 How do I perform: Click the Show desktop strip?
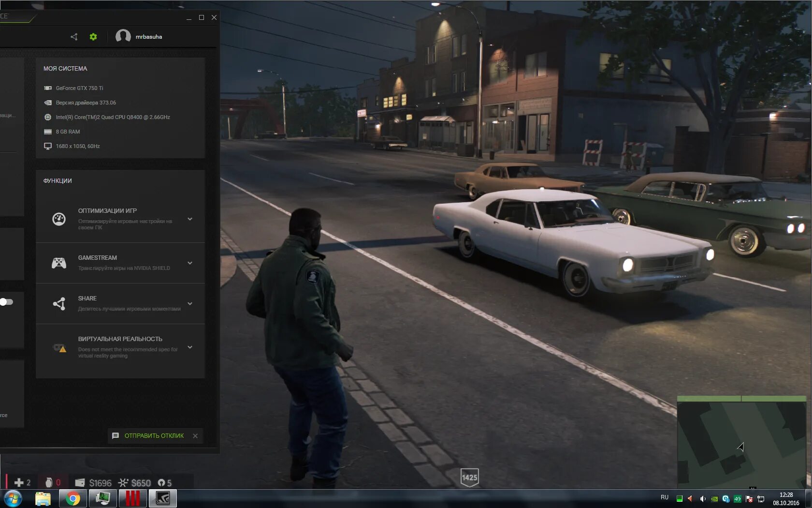808,499
